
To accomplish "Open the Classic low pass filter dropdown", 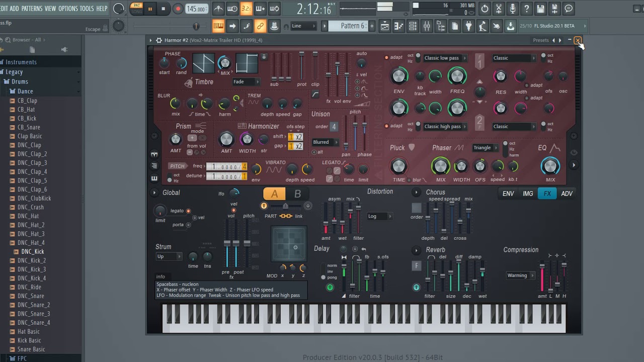I will coord(445,58).
